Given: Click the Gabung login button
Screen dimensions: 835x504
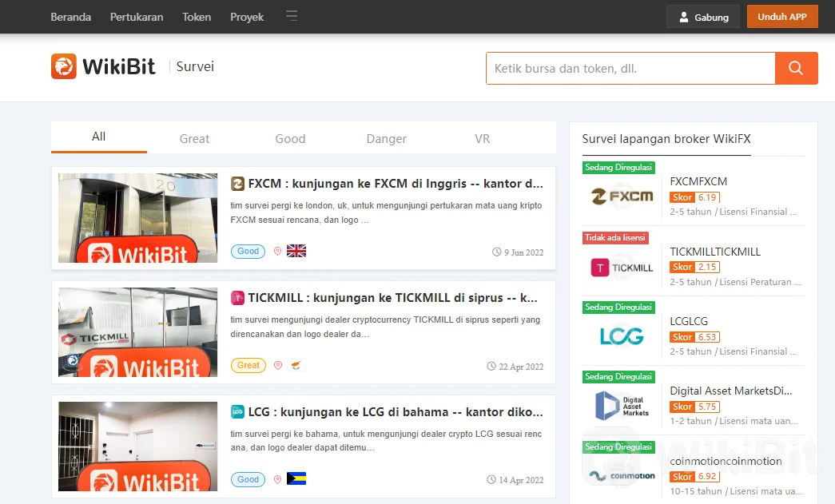Looking at the screenshot, I should tap(703, 17).
